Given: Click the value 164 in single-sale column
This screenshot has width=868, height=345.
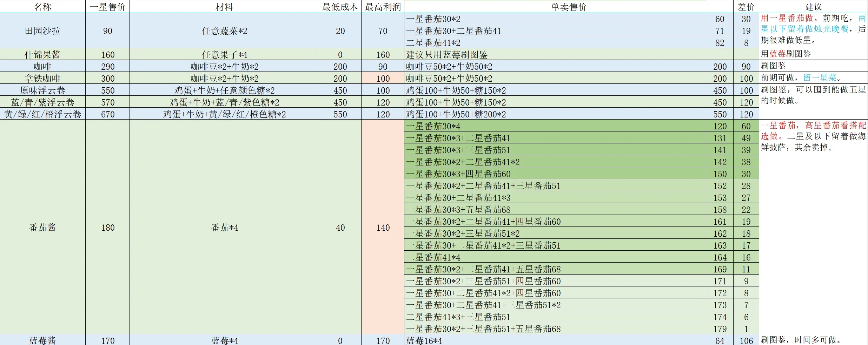Looking at the screenshot, I should point(720,257).
